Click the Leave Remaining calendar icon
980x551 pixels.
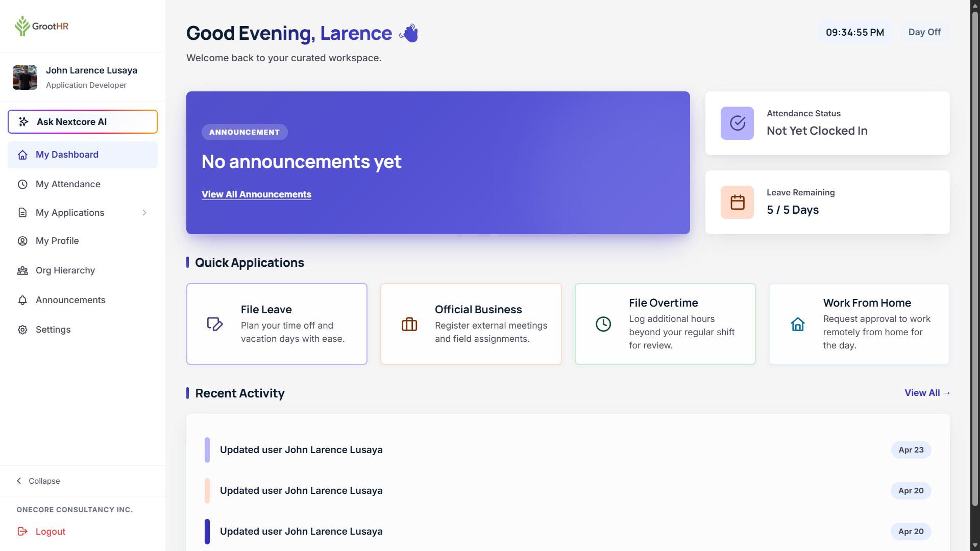pyautogui.click(x=737, y=202)
